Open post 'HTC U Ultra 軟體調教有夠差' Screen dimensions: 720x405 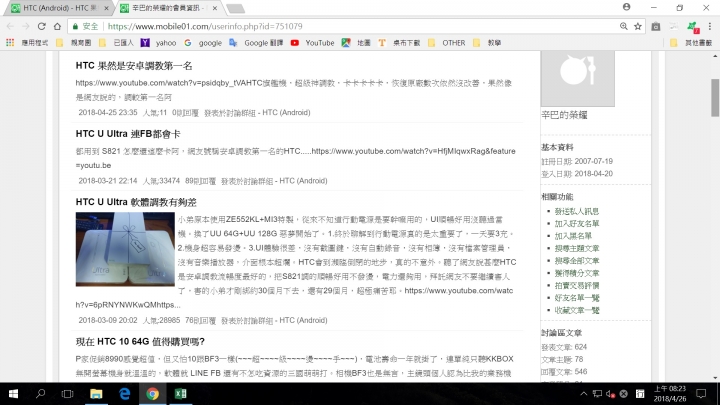point(136,202)
